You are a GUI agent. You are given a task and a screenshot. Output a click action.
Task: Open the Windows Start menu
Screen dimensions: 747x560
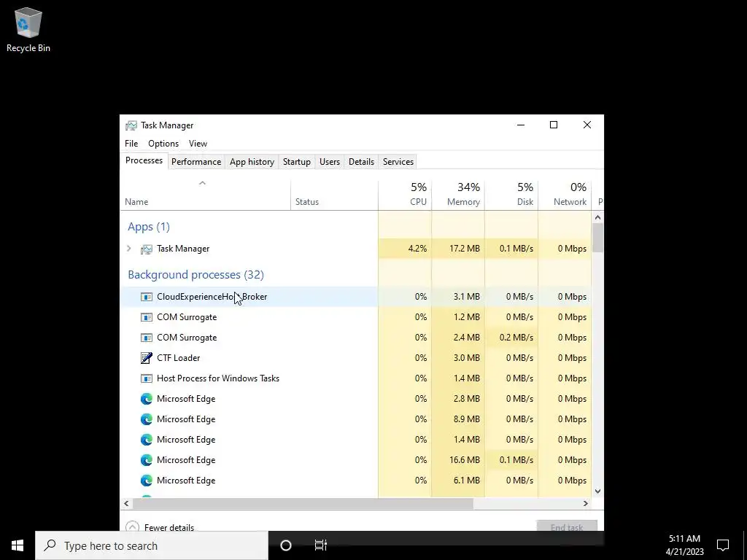click(18, 545)
